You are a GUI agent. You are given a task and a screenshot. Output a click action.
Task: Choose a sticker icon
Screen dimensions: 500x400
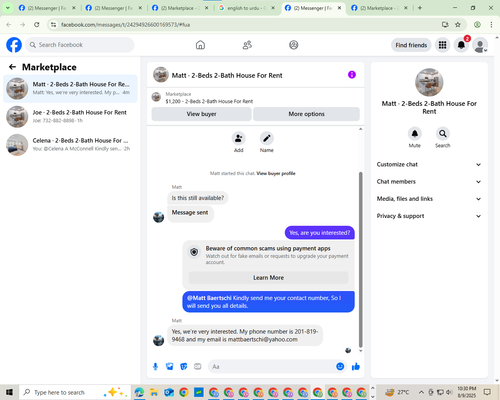point(184,367)
